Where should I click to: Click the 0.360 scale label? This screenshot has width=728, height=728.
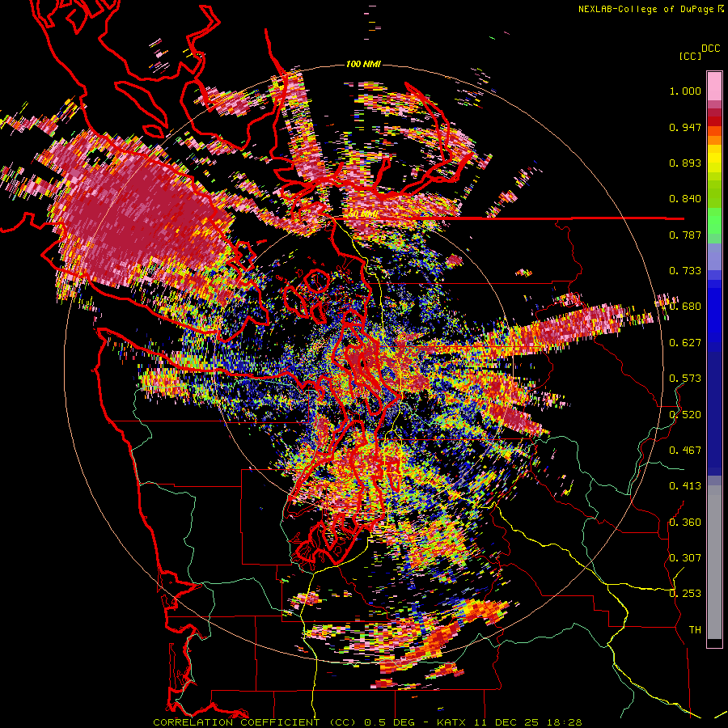coord(685,522)
